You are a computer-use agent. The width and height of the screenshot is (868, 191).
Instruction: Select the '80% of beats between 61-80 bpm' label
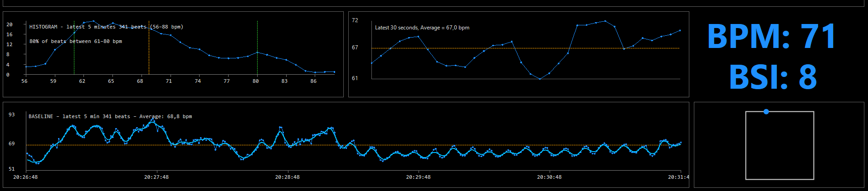(75, 41)
